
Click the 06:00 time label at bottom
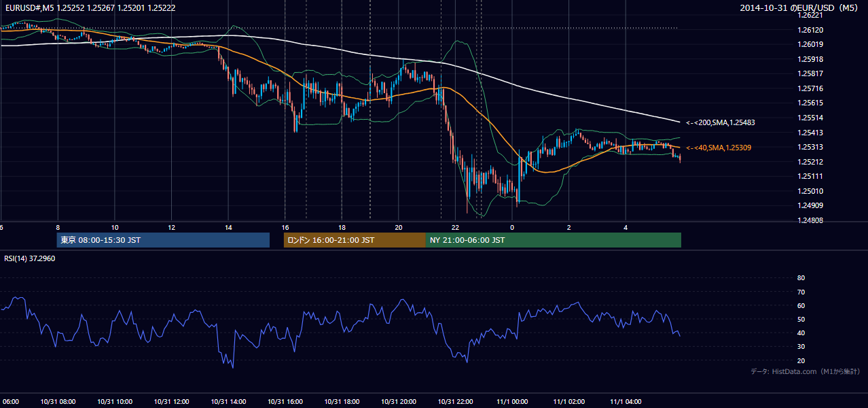[x=10, y=401]
